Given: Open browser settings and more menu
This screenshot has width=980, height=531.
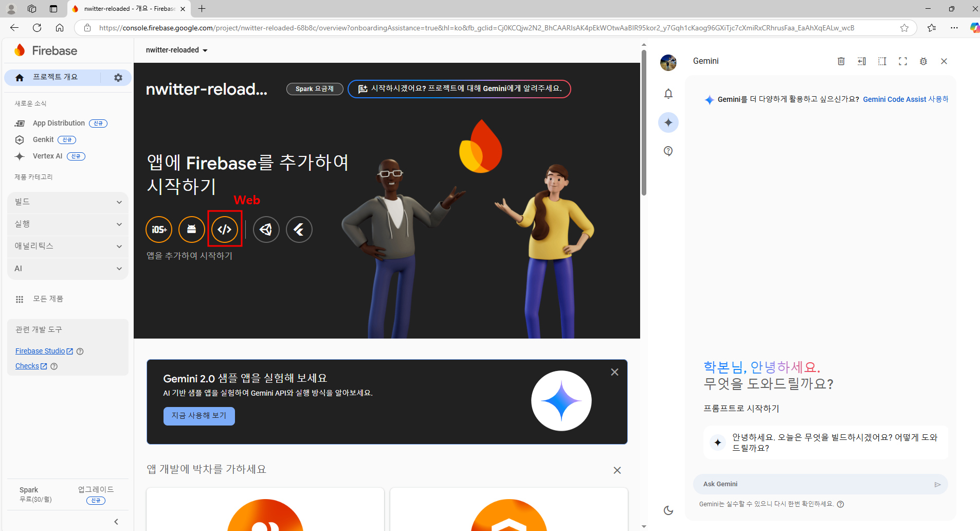Looking at the screenshot, I should point(954,28).
